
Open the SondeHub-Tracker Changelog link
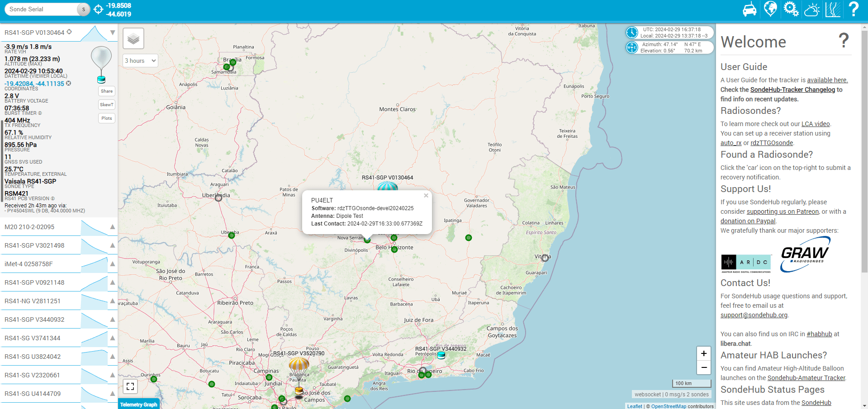792,89
